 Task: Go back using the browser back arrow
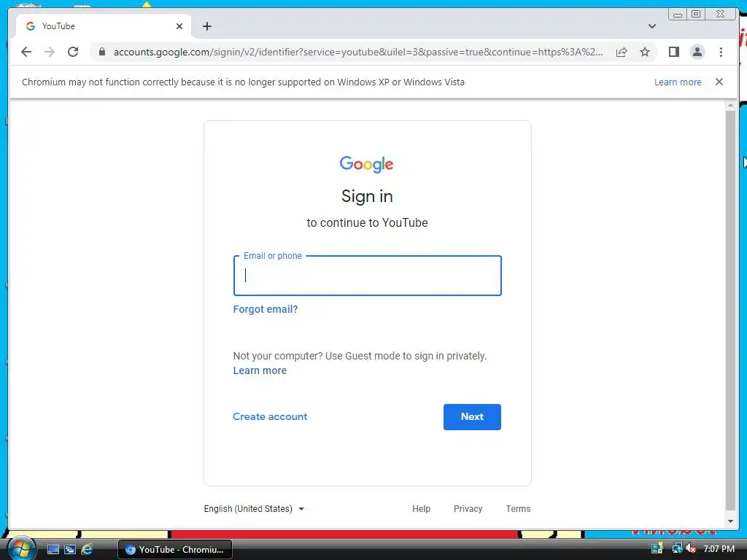coord(26,52)
